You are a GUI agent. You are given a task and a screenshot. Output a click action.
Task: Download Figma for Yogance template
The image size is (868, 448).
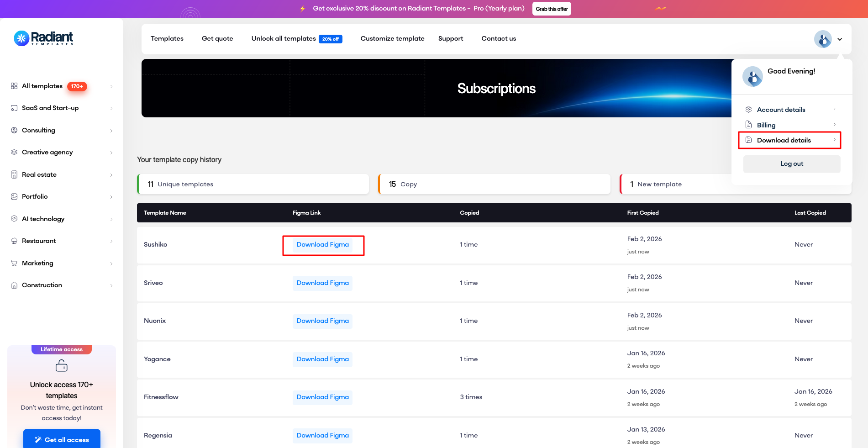click(x=322, y=359)
